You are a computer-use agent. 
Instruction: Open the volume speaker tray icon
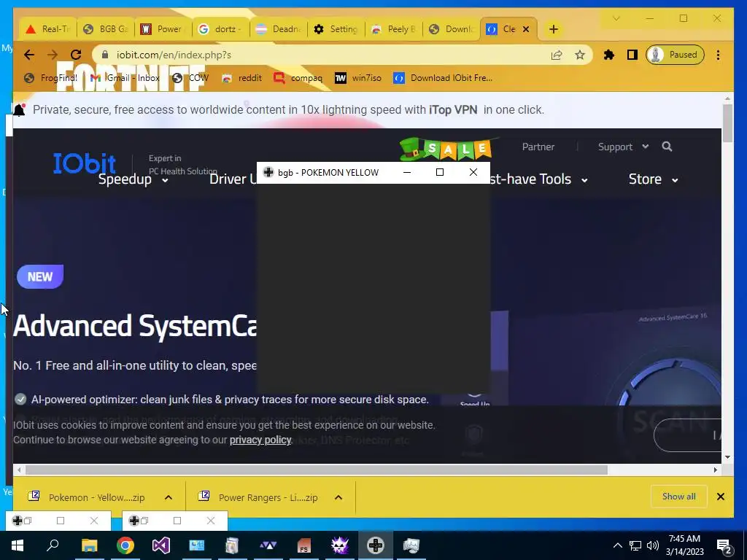click(x=653, y=545)
